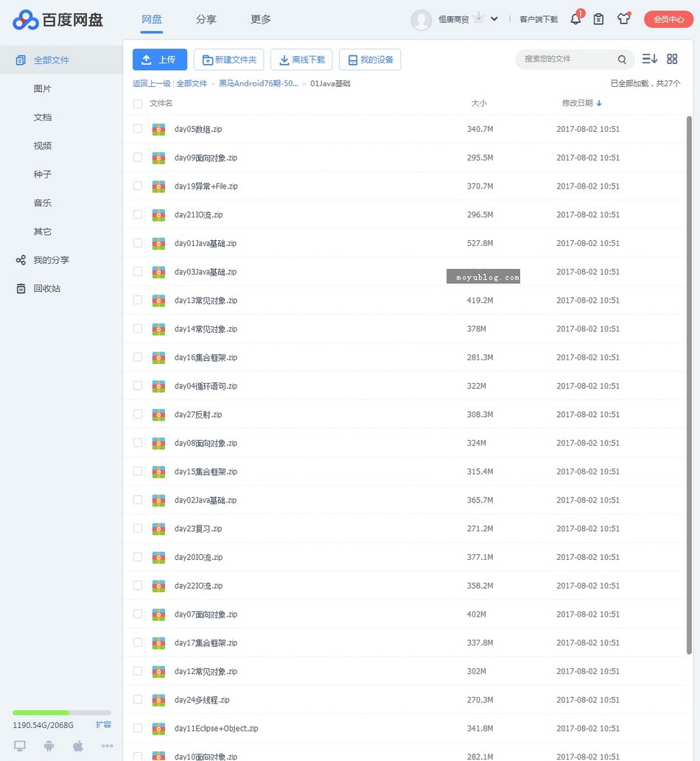700x761 pixels.
Task: Click zip icon of day05数组.zip
Action: 158,129
